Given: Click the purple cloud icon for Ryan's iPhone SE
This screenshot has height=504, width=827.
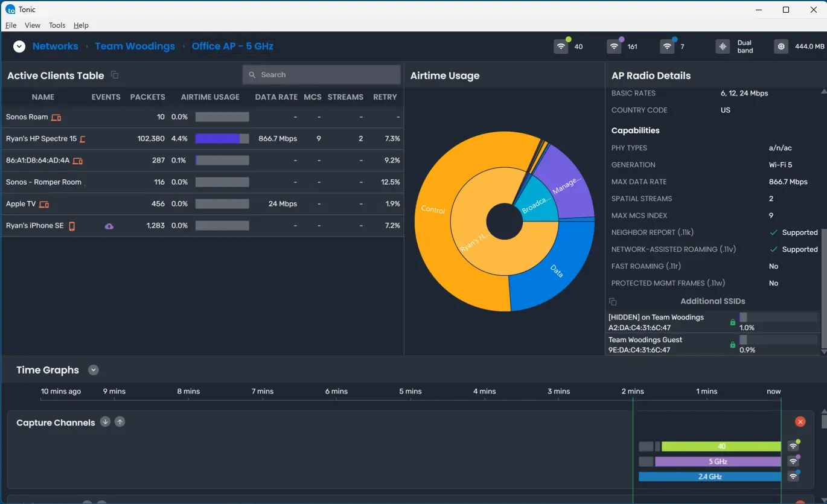Looking at the screenshot, I should click(109, 225).
